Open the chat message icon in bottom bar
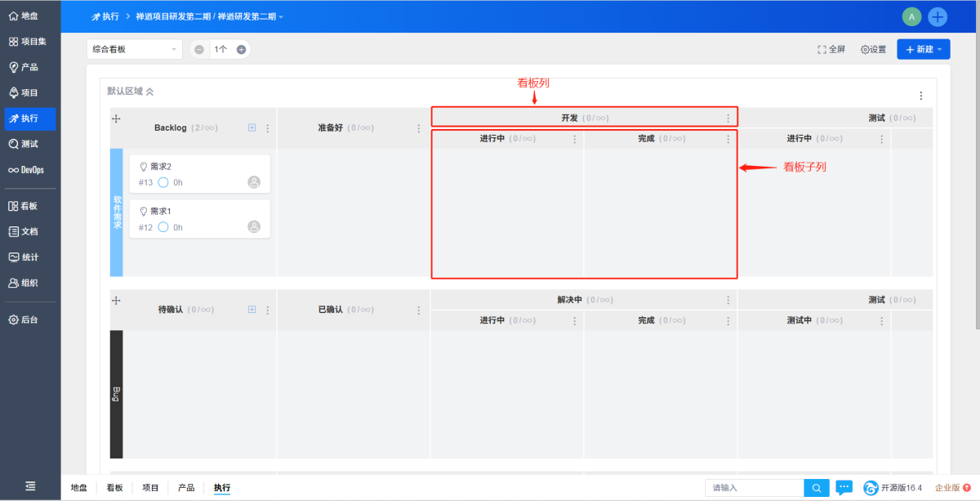Viewport: 980px width, 501px height. point(844,488)
